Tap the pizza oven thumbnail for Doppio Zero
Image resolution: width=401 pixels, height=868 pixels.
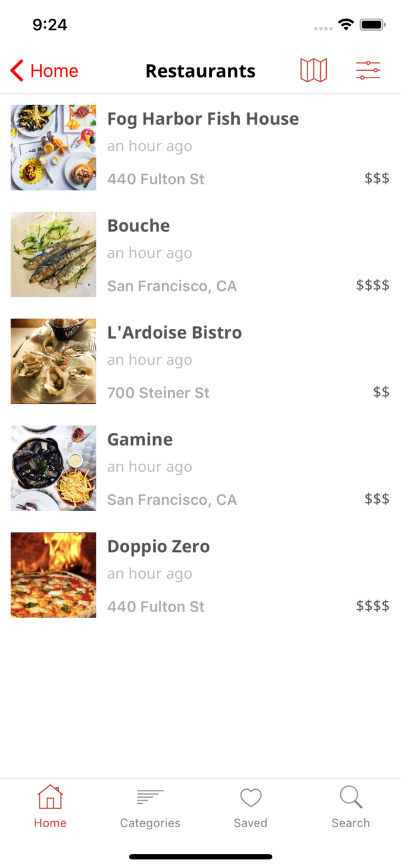pos(53,575)
